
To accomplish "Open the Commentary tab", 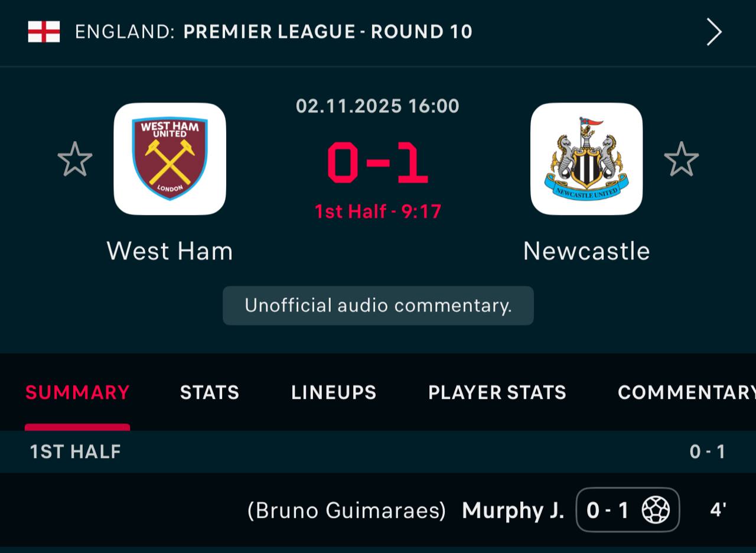I will [686, 392].
